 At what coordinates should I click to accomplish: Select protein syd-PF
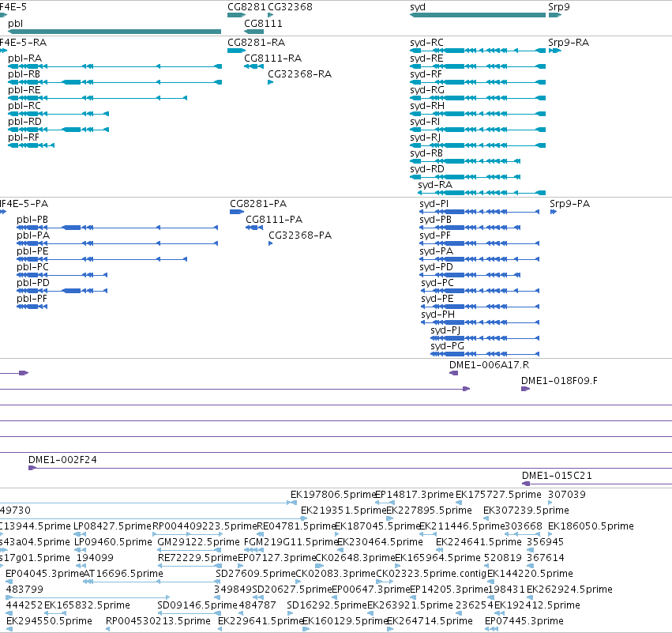479,243
